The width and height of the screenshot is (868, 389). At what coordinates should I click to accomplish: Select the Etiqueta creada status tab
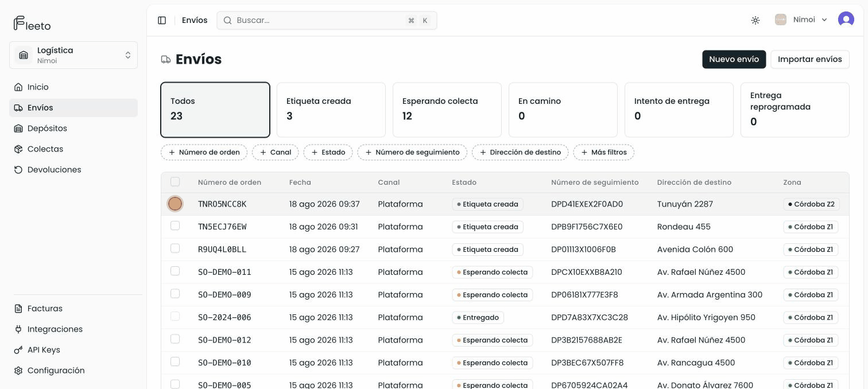pos(331,110)
